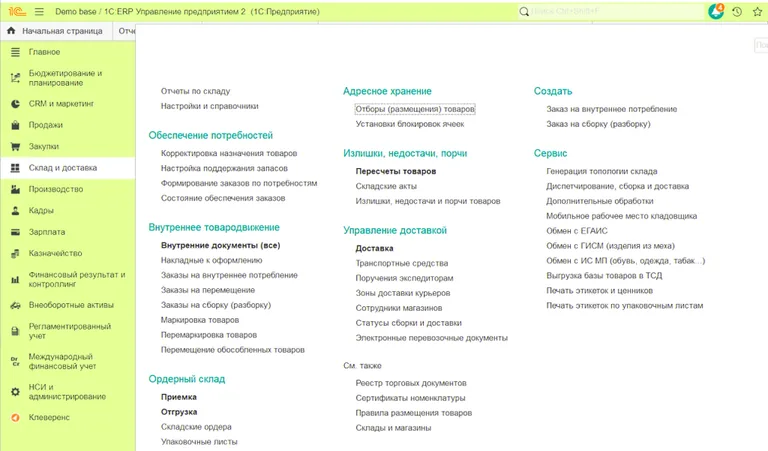This screenshot has height=451, width=768.
Task: Open the main hamburger menu
Action: click(x=39, y=11)
